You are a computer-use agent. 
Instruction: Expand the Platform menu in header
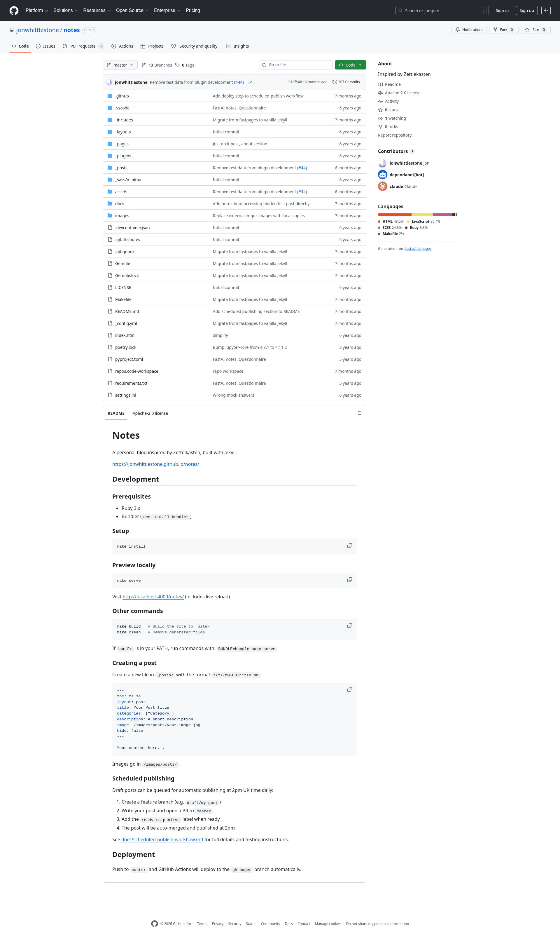tap(36, 11)
